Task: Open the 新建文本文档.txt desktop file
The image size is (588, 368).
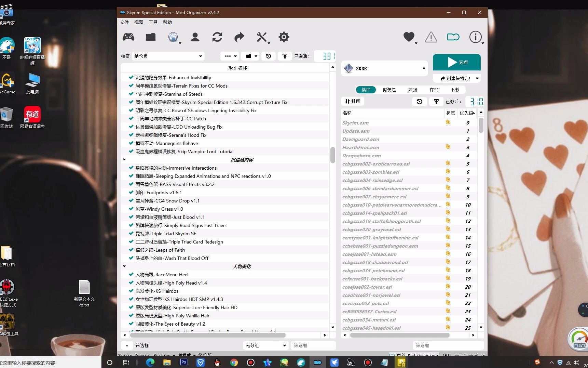Action: click(84, 293)
